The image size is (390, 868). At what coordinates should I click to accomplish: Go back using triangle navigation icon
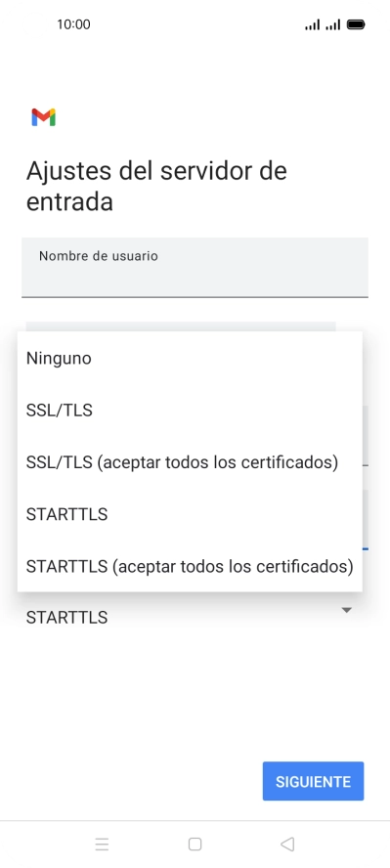click(287, 845)
